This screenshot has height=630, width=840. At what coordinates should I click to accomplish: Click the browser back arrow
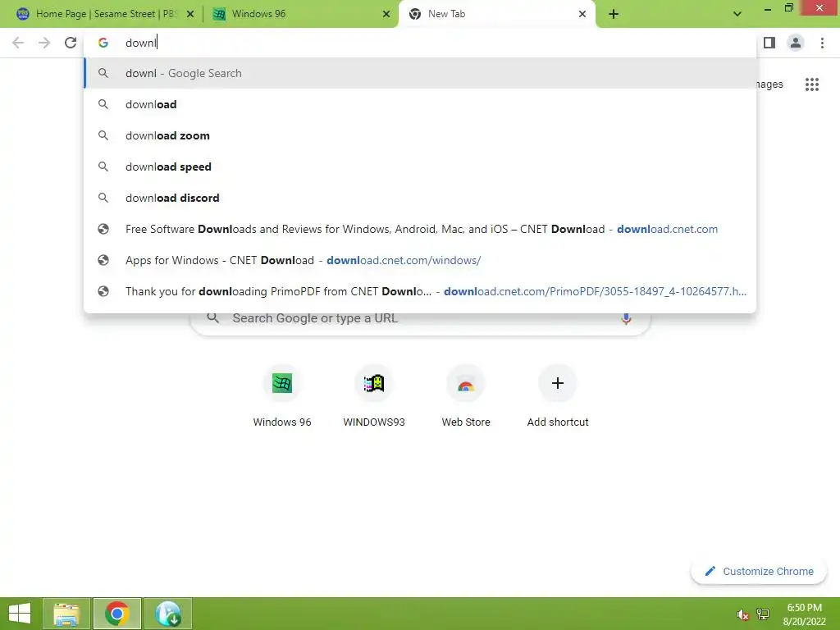point(18,43)
